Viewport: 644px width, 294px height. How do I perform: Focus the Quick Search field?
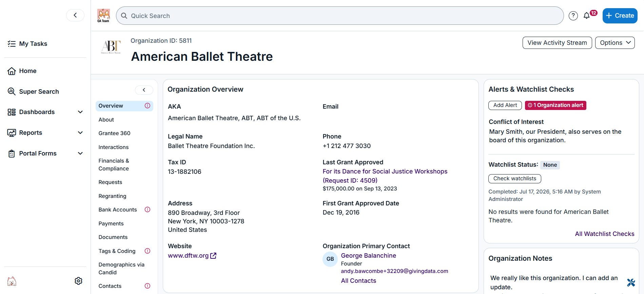click(x=340, y=16)
